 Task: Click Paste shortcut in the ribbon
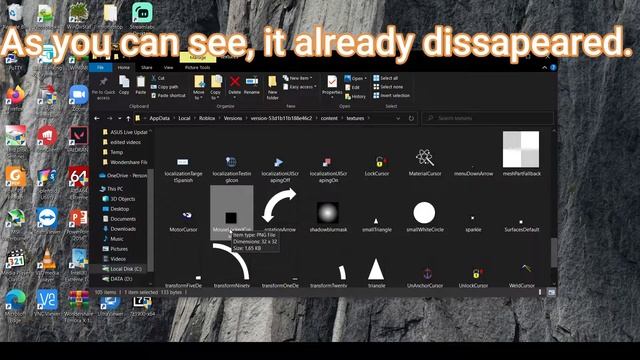(x=168, y=96)
